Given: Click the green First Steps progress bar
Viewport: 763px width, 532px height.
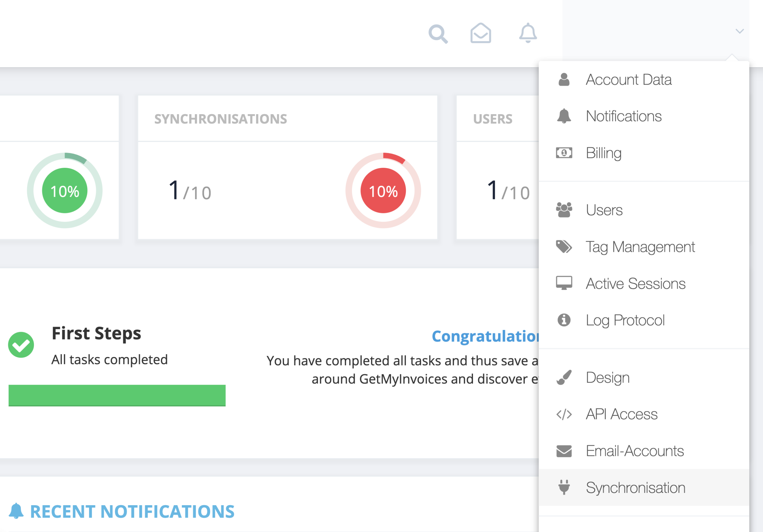Looking at the screenshot, I should pos(117,395).
